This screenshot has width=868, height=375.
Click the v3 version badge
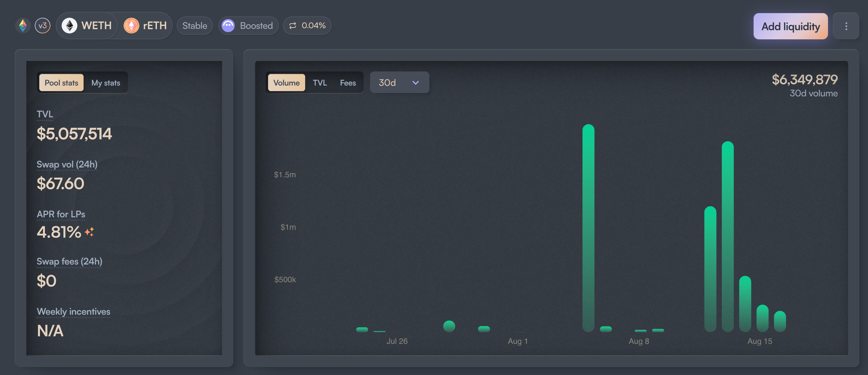43,26
